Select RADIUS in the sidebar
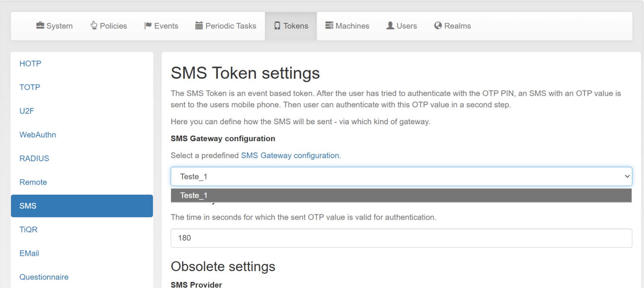This screenshot has width=644, height=288. [x=34, y=158]
